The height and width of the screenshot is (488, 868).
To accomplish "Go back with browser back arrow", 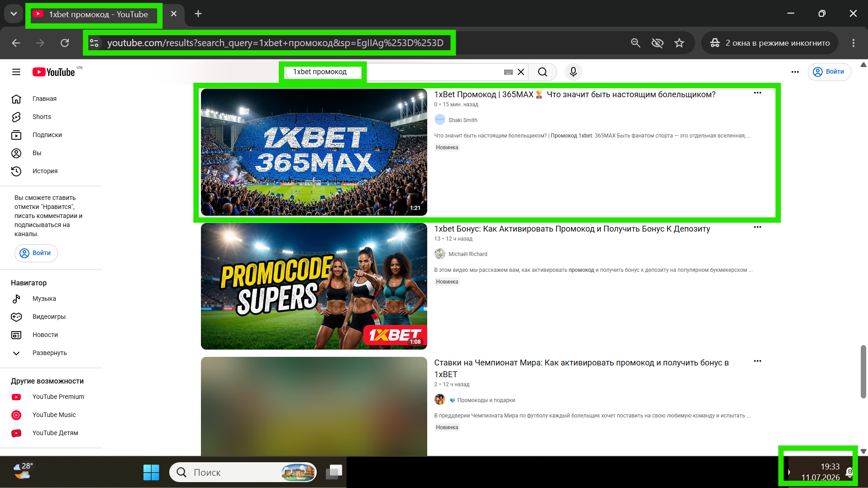I will (16, 43).
